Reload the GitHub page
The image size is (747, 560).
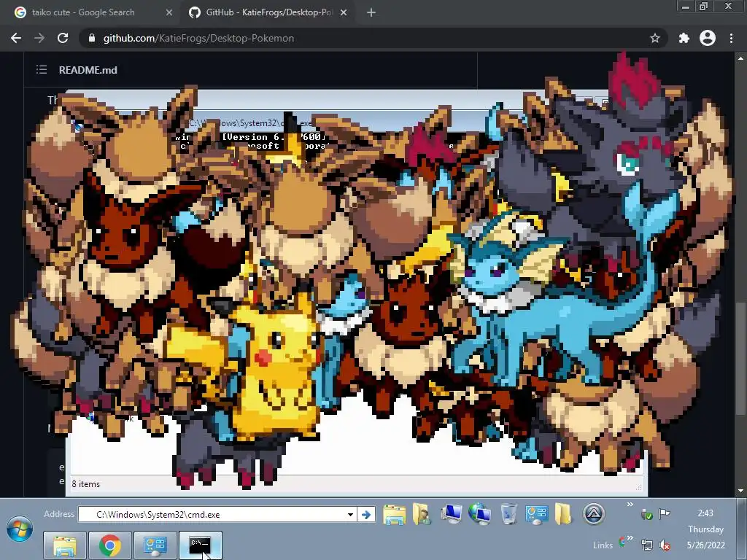point(63,38)
